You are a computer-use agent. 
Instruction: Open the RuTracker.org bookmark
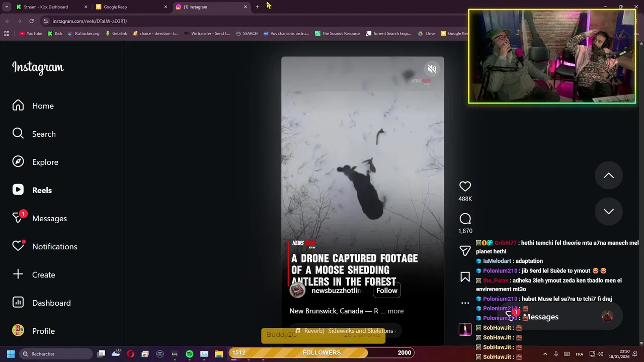pyautogui.click(x=83, y=34)
